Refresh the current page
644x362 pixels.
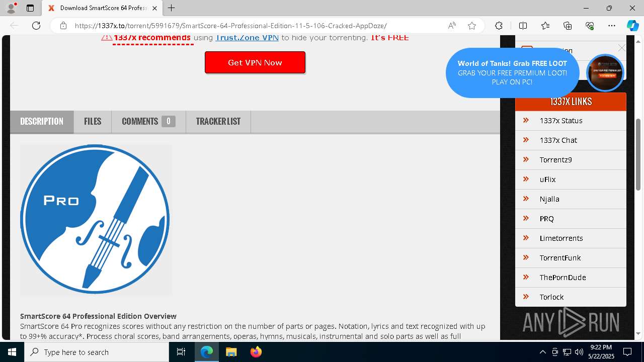tap(36, 26)
